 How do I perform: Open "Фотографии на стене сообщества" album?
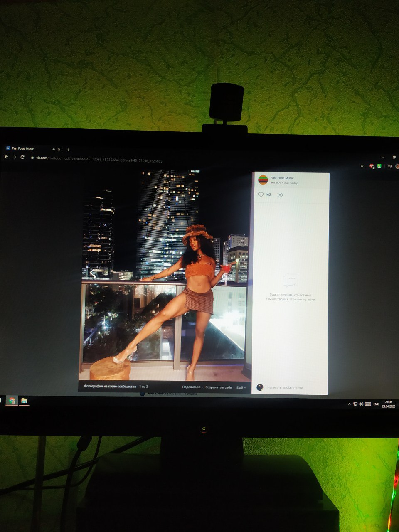110,387
